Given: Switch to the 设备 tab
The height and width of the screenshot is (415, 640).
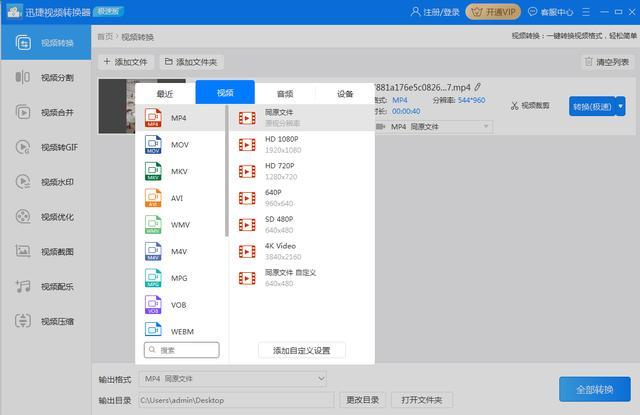Looking at the screenshot, I should (345, 94).
